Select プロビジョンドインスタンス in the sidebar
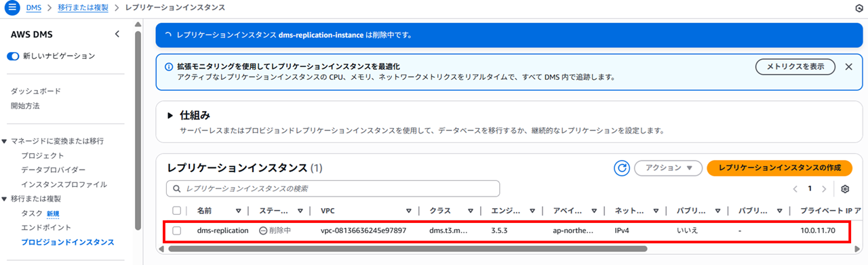 (x=67, y=242)
